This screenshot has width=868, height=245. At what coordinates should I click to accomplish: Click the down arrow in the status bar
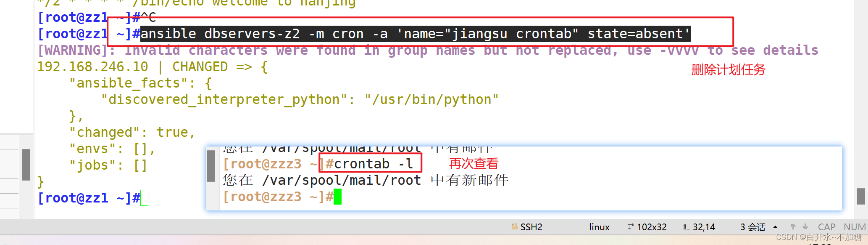tap(805, 226)
